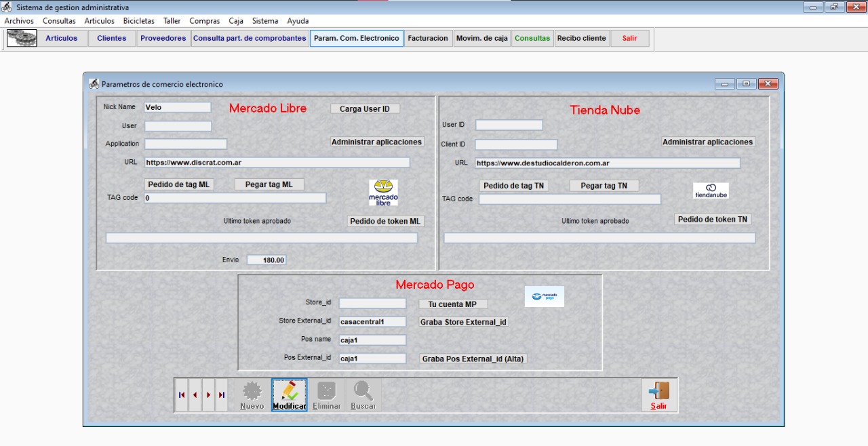Click the Articulos toolbar button

point(62,38)
